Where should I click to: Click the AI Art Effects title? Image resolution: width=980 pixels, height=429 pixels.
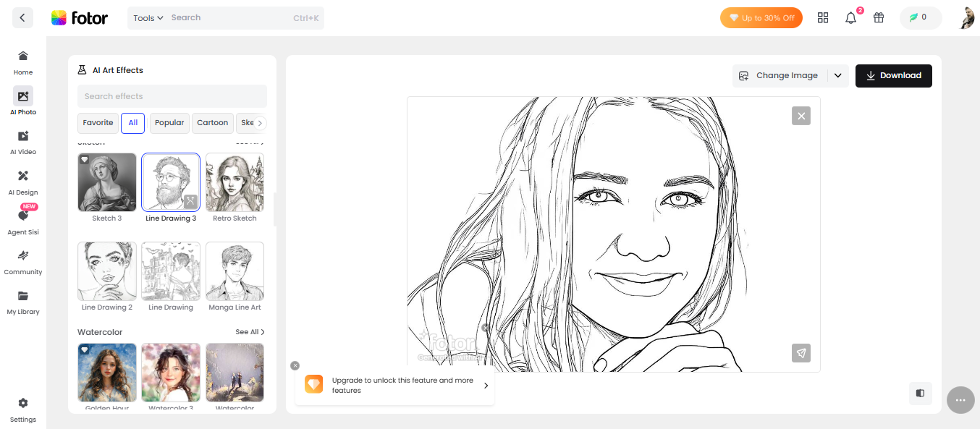118,70
